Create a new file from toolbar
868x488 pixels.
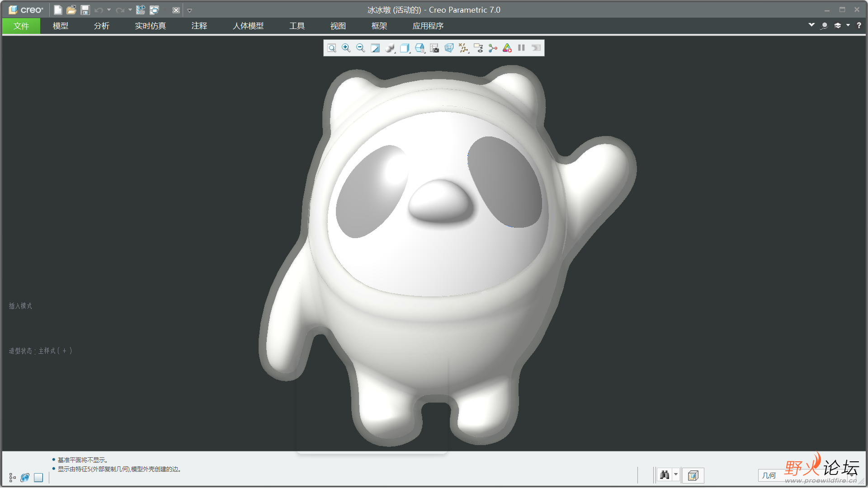click(x=57, y=10)
